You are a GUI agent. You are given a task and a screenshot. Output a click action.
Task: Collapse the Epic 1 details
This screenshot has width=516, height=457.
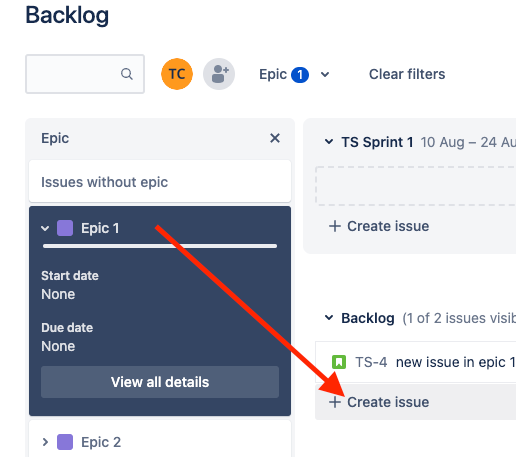(45, 229)
